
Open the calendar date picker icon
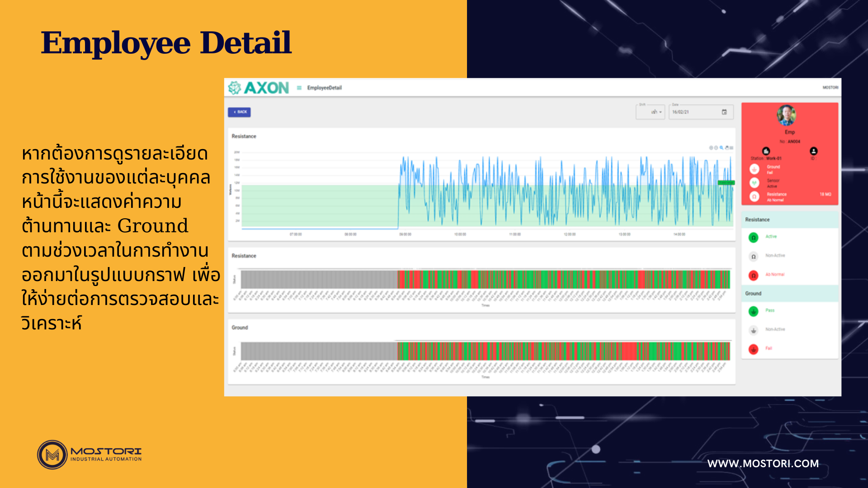pos(724,112)
